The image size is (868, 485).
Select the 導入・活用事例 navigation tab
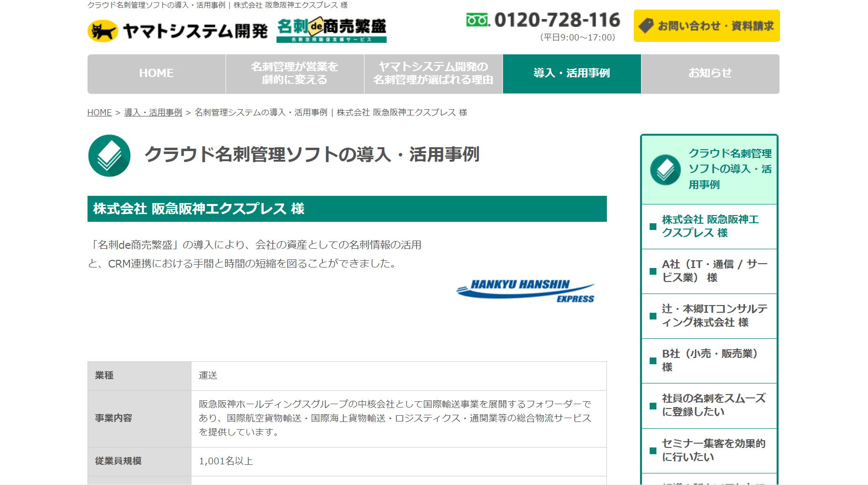572,74
